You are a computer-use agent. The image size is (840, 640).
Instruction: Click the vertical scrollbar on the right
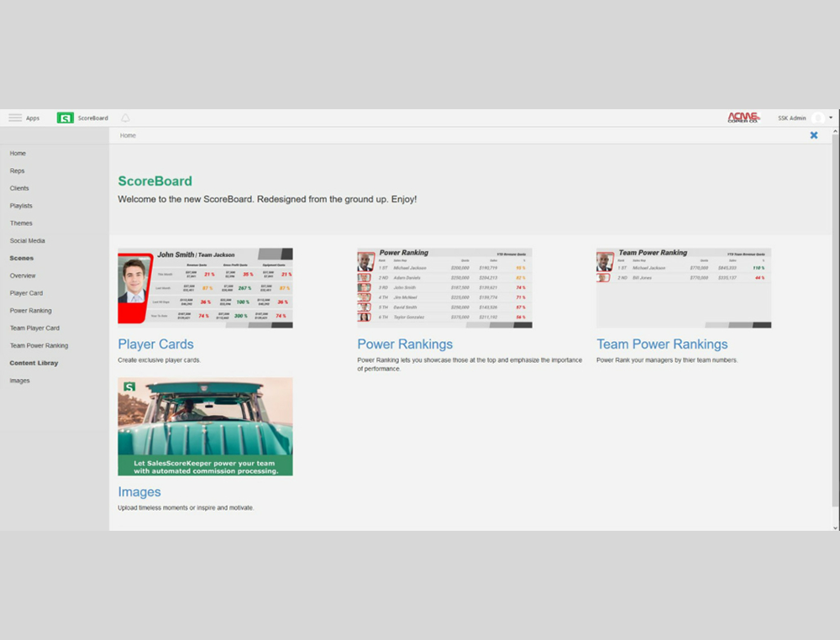tap(835, 322)
